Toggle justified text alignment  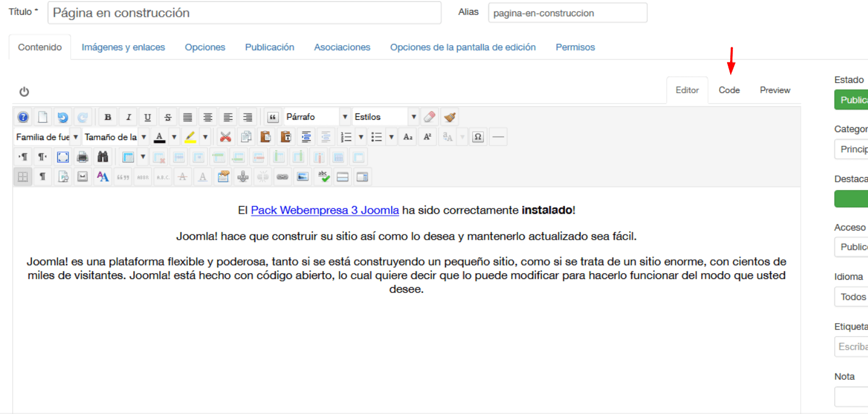188,117
